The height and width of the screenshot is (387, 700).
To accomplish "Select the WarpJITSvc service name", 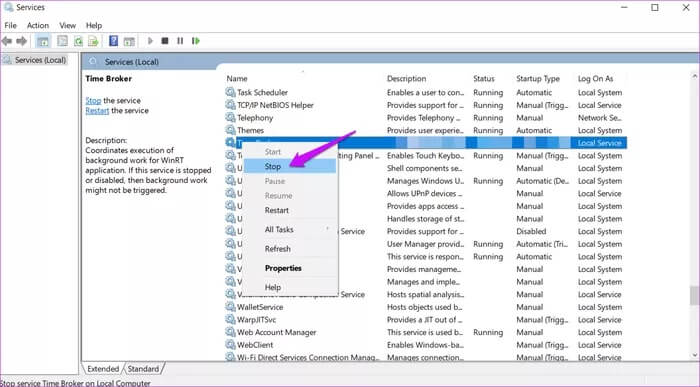I will point(256,319).
